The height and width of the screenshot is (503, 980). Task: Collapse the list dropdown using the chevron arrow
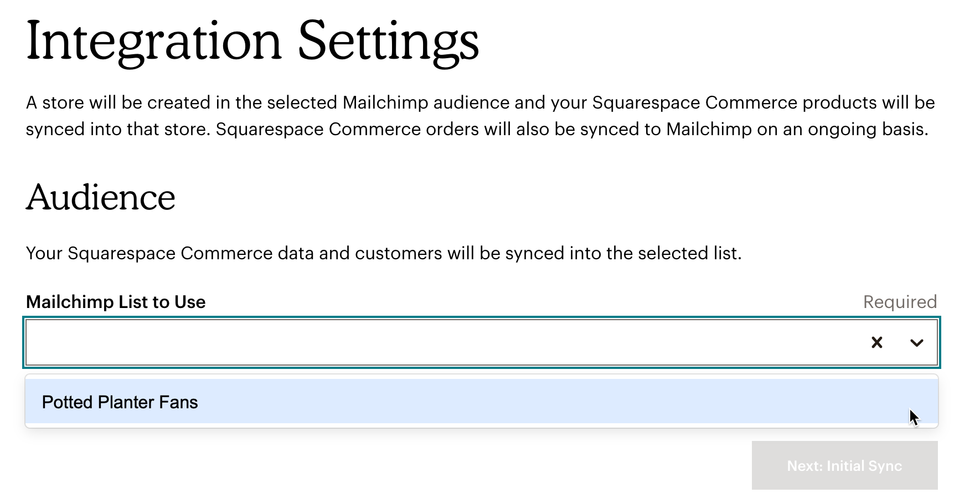(916, 343)
